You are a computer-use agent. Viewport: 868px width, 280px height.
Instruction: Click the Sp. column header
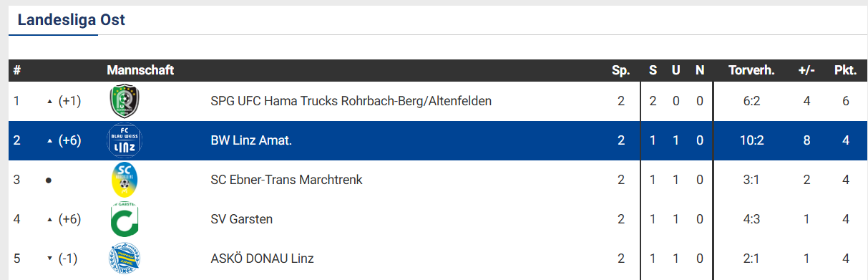click(620, 70)
